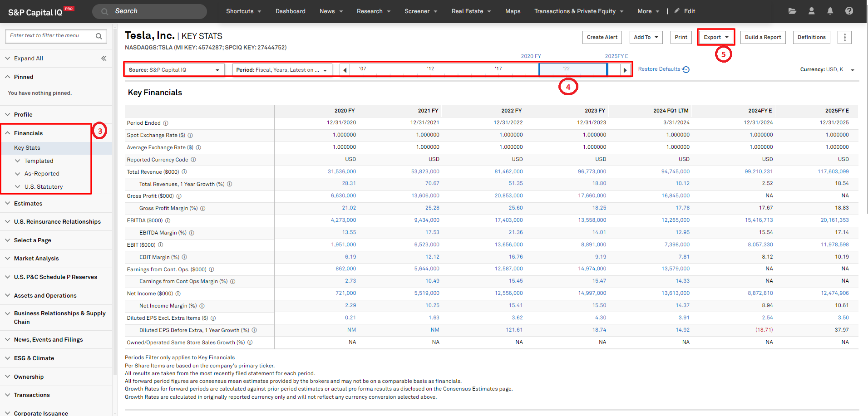868x416 pixels.
Task: Open the Source: S&P Capital IQ dropdown
Action: 174,70
